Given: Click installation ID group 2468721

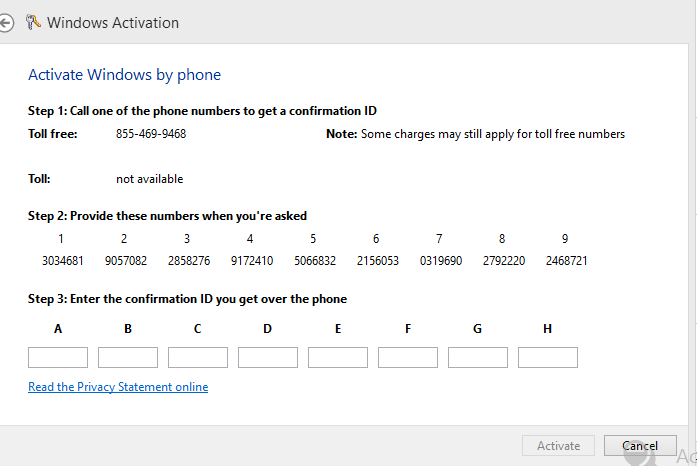Looking at the screenshot, I should [x=566, y=261].
